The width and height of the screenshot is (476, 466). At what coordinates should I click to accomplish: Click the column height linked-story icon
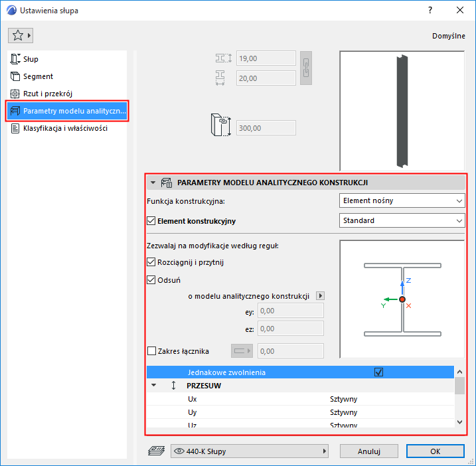coord(220,125)
